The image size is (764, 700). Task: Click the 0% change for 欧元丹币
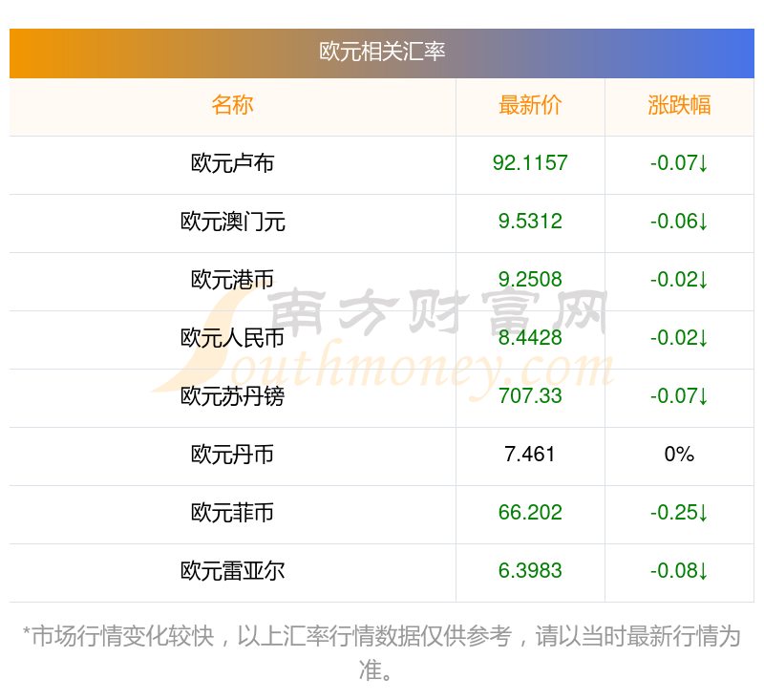click(679, 455)
